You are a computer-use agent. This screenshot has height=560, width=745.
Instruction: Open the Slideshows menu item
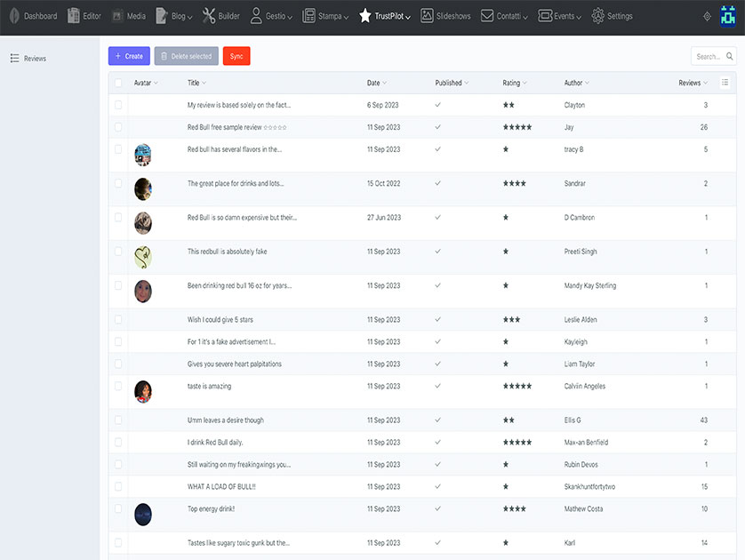[x=445, y=16]
